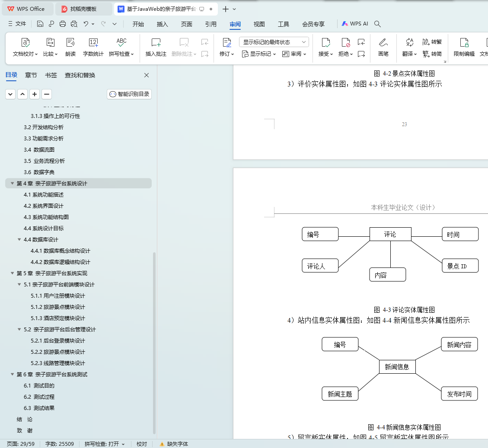Collapse 4.4 数据库设计 tree node

pos(19,240)
